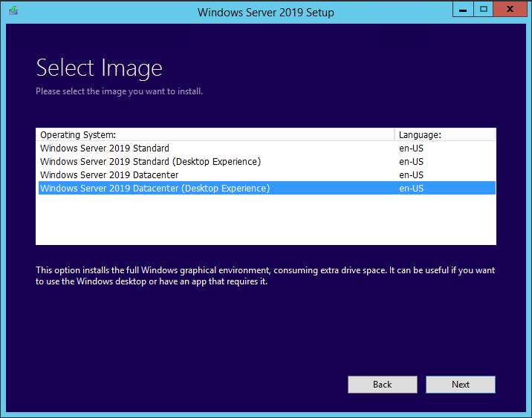
Task: Pick the highlighted Datacenter (Desktop Experience) row
Action: (155, 189)
